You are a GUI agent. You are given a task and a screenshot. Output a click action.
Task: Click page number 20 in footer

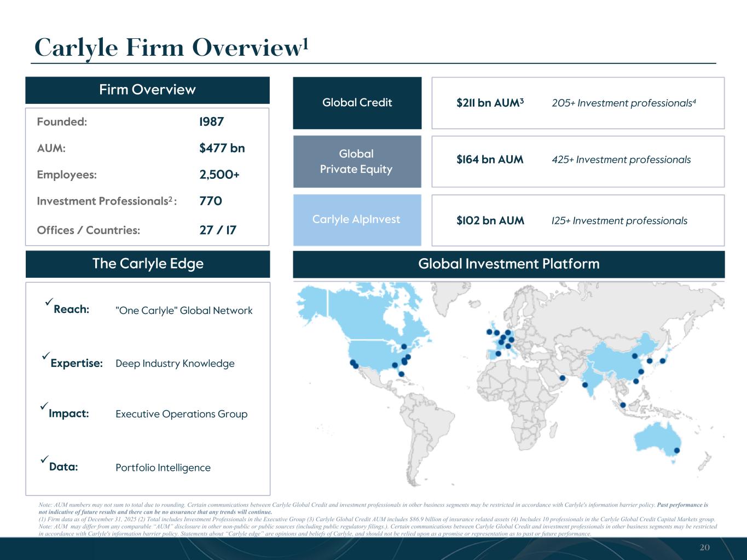(x=705, y=547)
